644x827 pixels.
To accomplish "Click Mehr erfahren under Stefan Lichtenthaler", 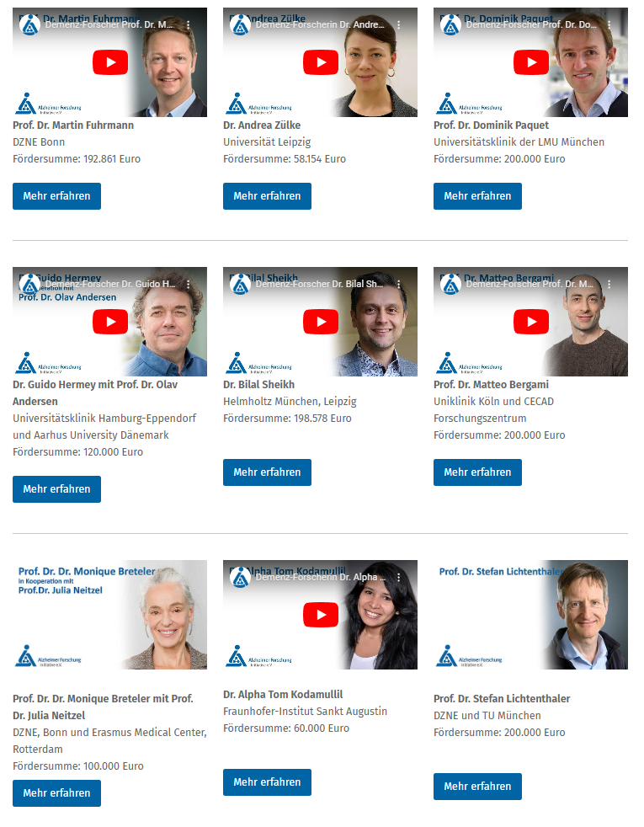I will (477, 787).
